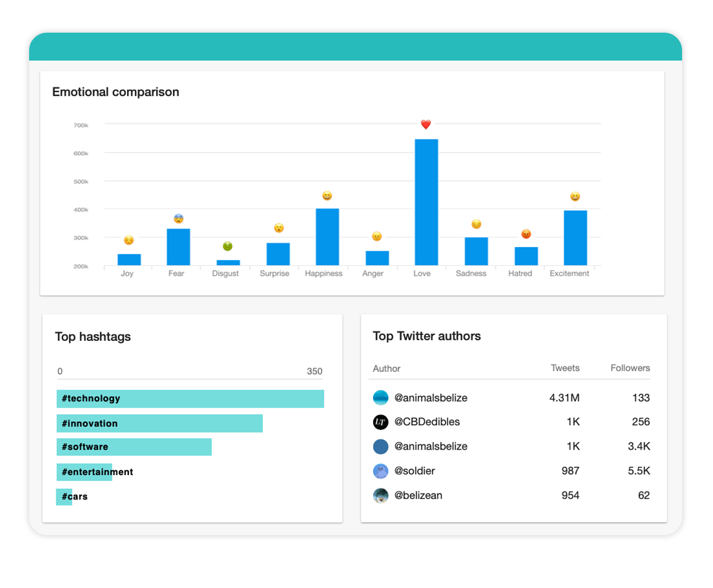Open @animalsbelize's profile avatar in the authors list
This screenshot has width=713, height=588.
pyautogui.click(x=380, y=397)
